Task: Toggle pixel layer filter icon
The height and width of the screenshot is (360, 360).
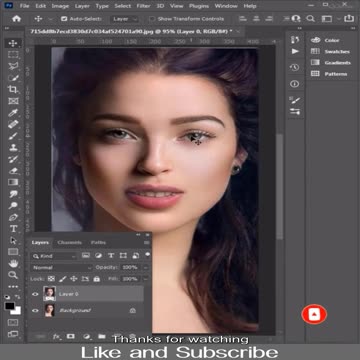Action: (x=86, y=256)
